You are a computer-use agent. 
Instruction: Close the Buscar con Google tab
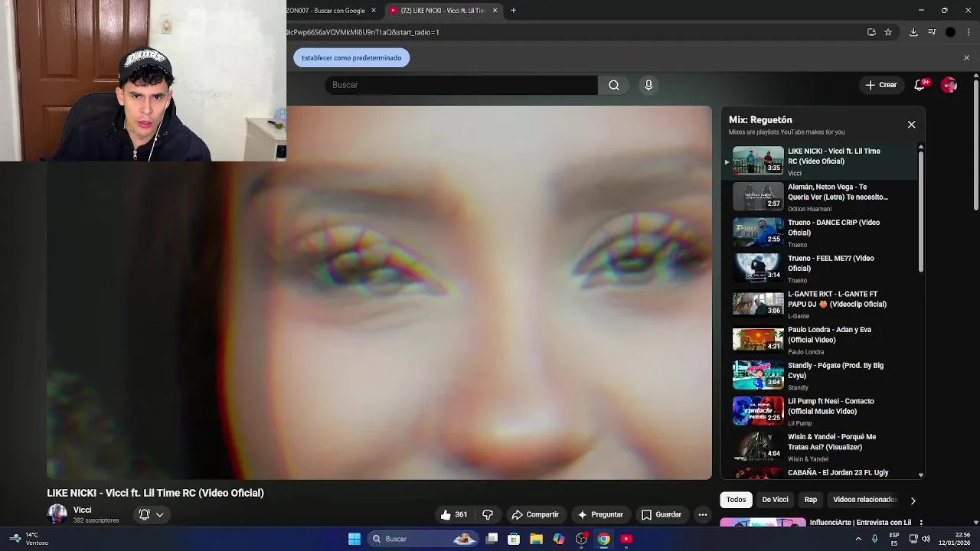pos(374,10)
